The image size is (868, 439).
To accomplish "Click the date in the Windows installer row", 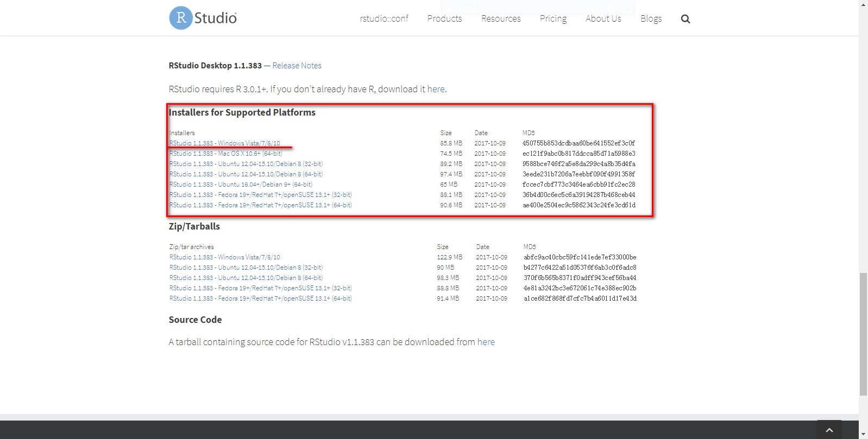I will tap(490, 143).
